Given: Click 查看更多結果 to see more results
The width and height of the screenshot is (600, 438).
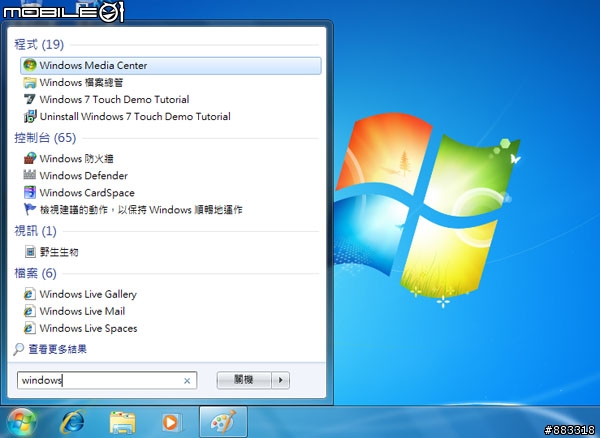Looking at the screenshot, I should pyautogui.click(x=58, y=349).
